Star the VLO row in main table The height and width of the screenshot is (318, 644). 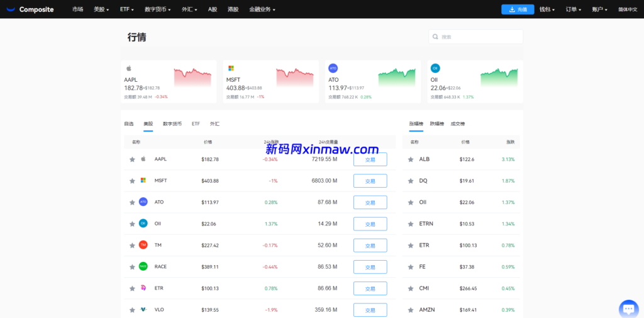132,310
